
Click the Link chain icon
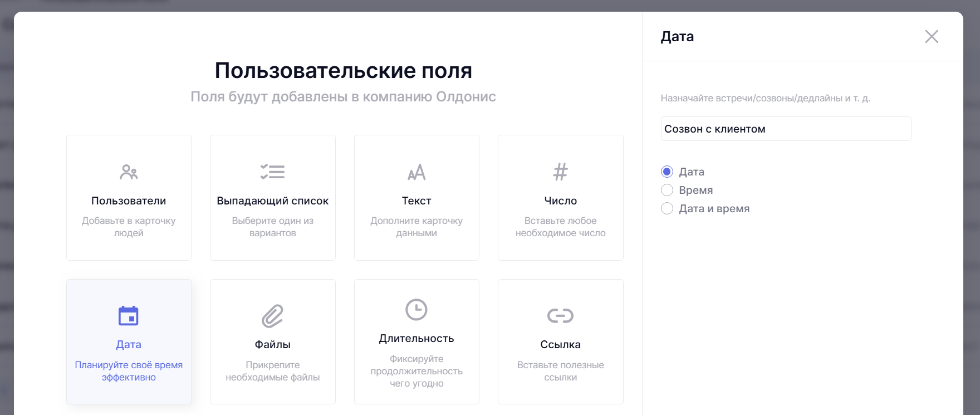coord(560,316)
